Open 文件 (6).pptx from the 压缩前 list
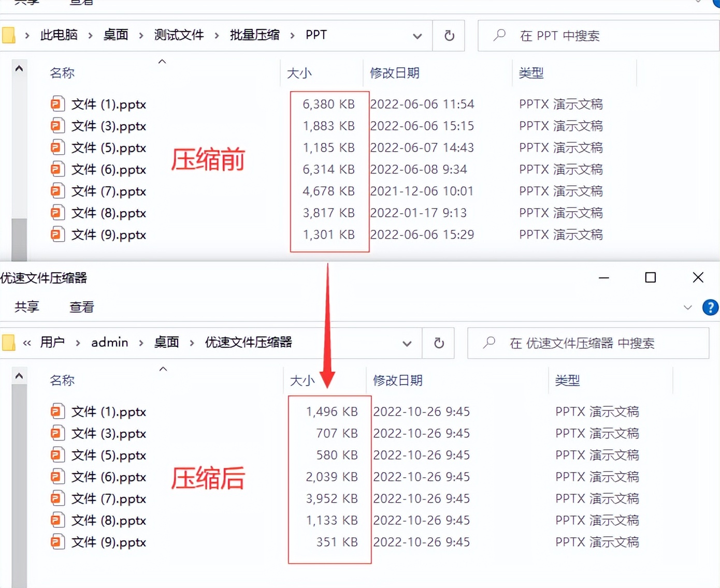 (108, 169)
